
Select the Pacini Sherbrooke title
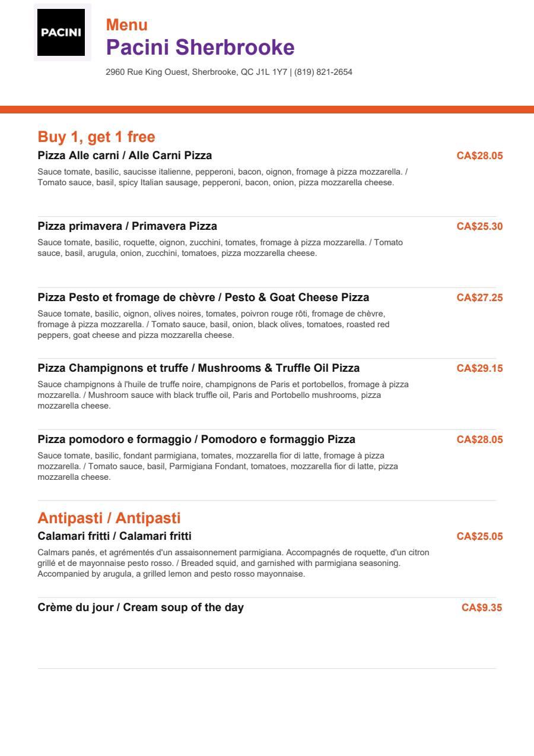(200, 47)
